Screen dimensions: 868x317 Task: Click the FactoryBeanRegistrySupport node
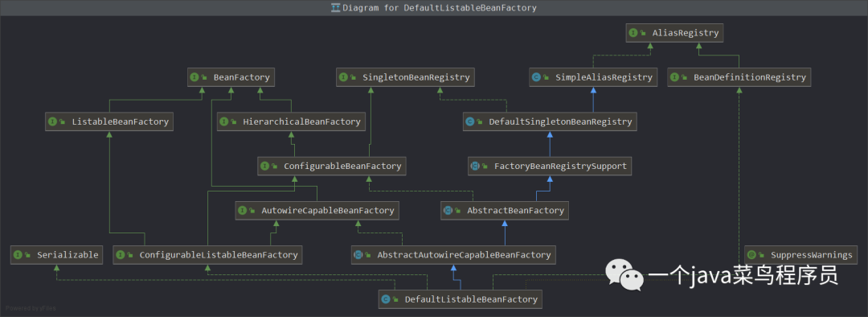pos(551,166)
